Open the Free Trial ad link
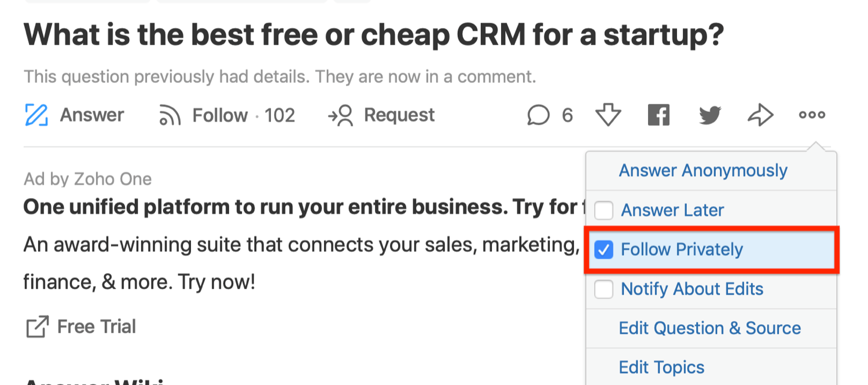868x385 pixels. coord(97,327)
